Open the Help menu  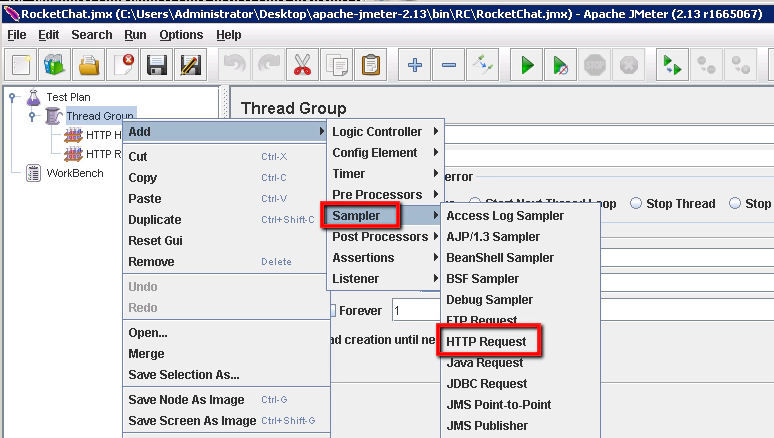[229, 35]
